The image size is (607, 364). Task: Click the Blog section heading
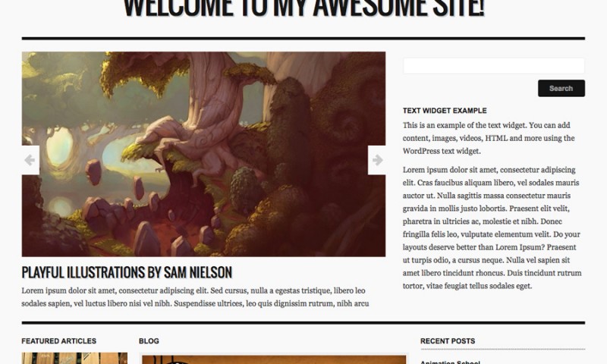tap(149, 341)
